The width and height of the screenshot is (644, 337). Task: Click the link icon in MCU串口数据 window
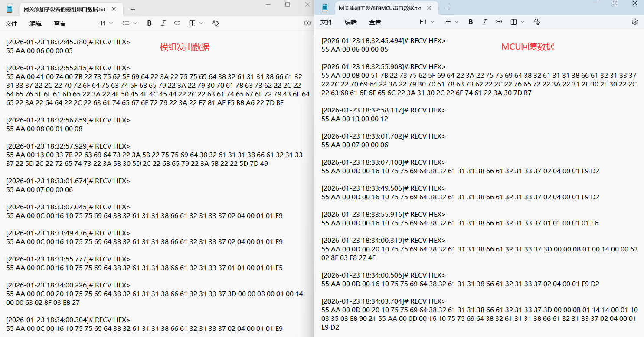coord(499,22)
